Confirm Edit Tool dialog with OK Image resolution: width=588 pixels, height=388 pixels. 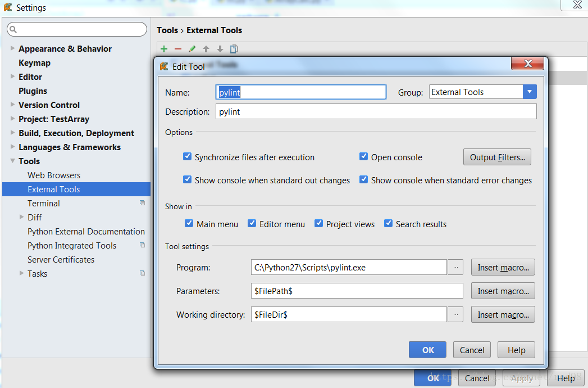[x=427, y=350]
